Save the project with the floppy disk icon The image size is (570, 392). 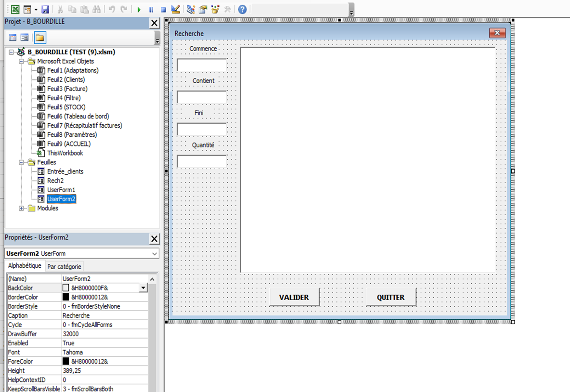coord(45,9)
